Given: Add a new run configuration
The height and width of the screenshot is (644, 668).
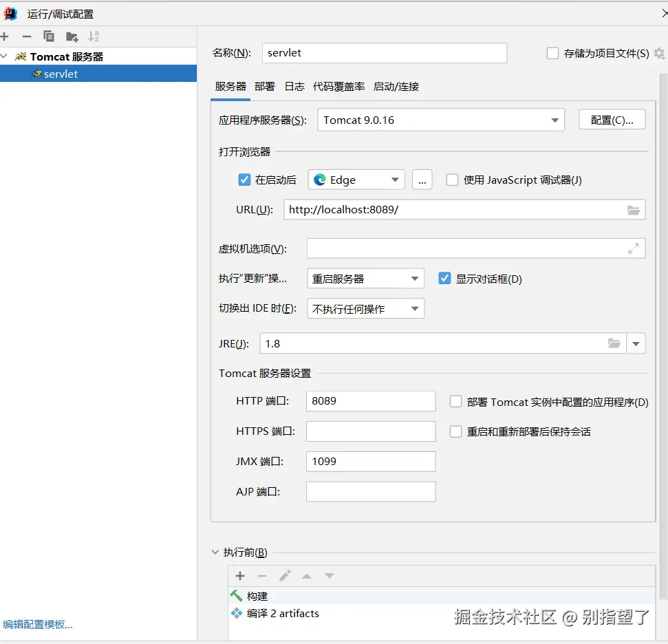Looking at the screenshot, I should point(5,36).
